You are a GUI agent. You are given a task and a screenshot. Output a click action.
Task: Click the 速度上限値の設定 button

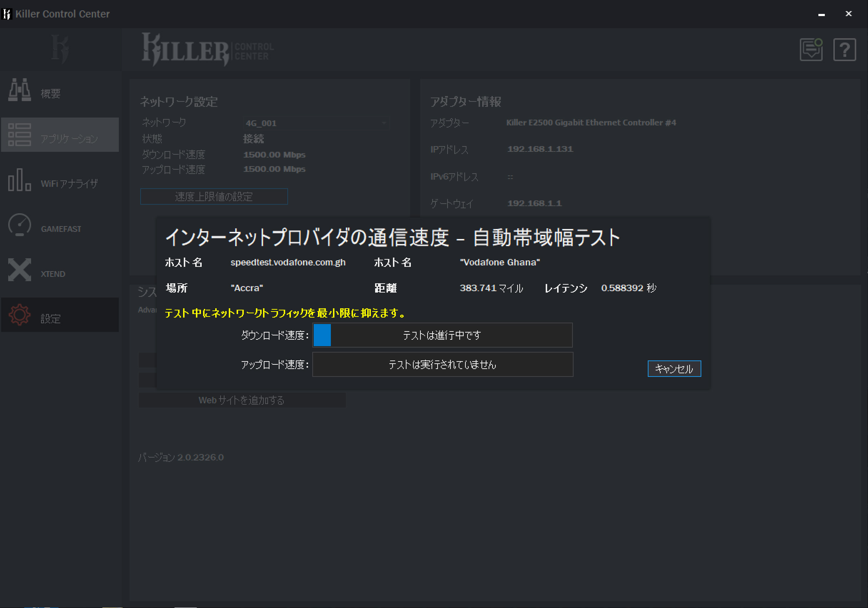[x=213, y=196]
